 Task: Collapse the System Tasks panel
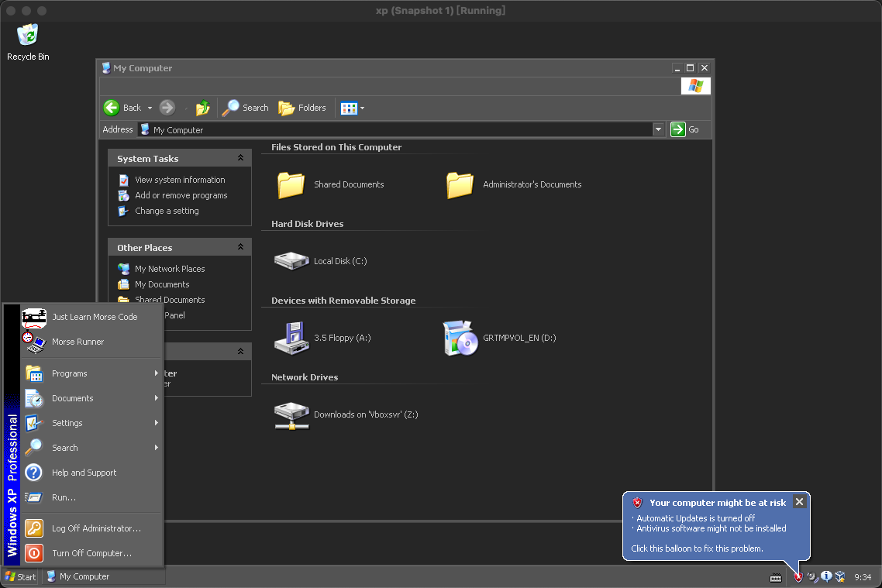tap(240, 158)
